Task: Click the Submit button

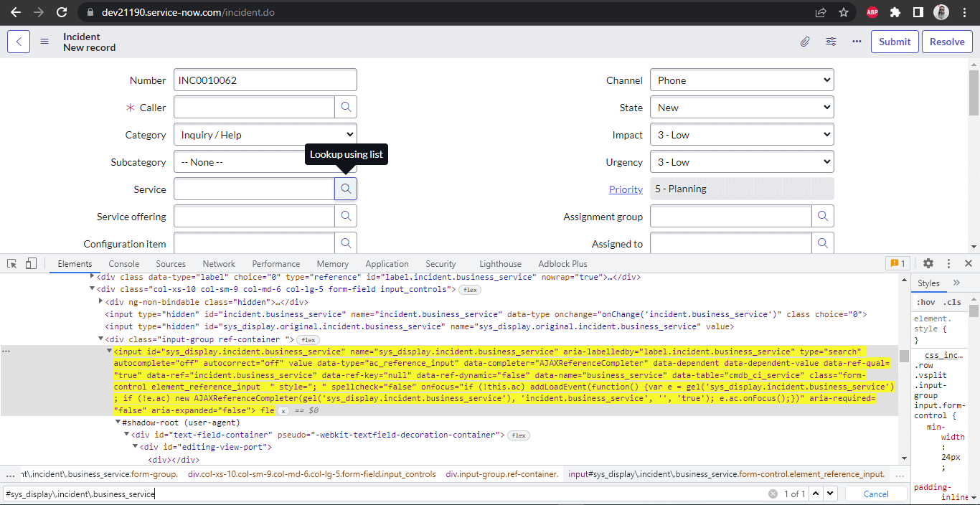Action: point(894,42)
